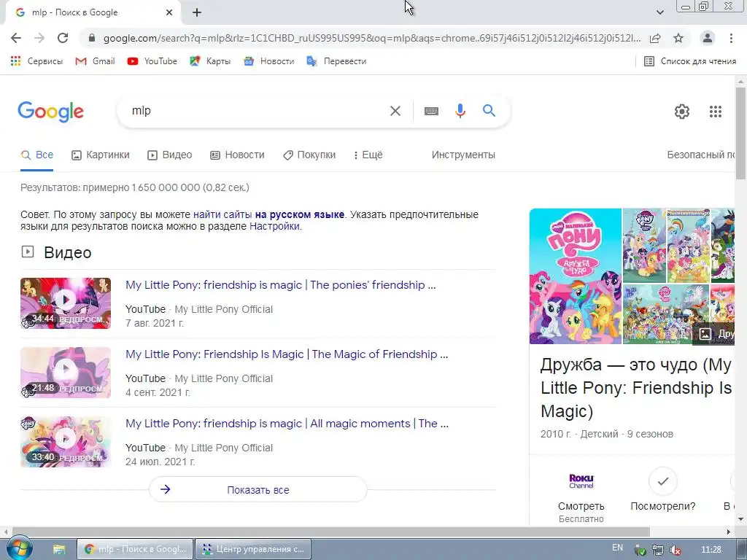Screen dimensions: 747x560
Task: Click Показать все videos button
Action: tap(258, 489)
